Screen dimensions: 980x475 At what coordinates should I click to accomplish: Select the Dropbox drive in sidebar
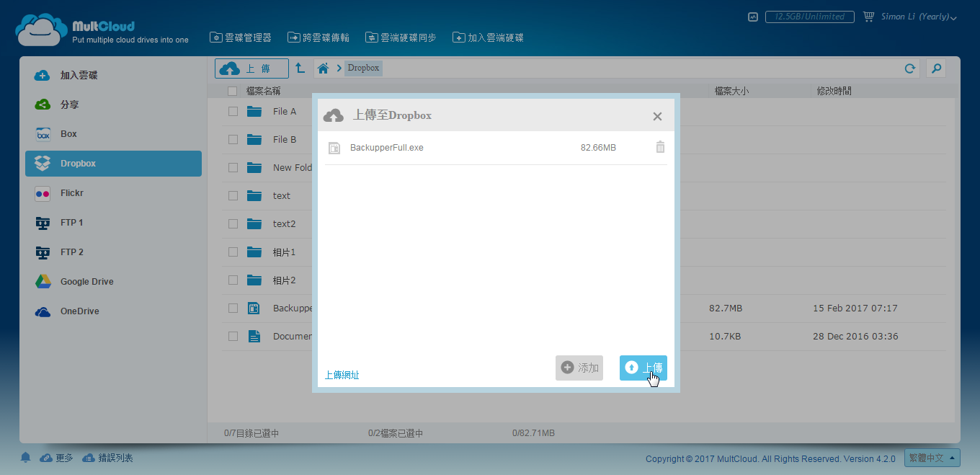coord(113,164)
